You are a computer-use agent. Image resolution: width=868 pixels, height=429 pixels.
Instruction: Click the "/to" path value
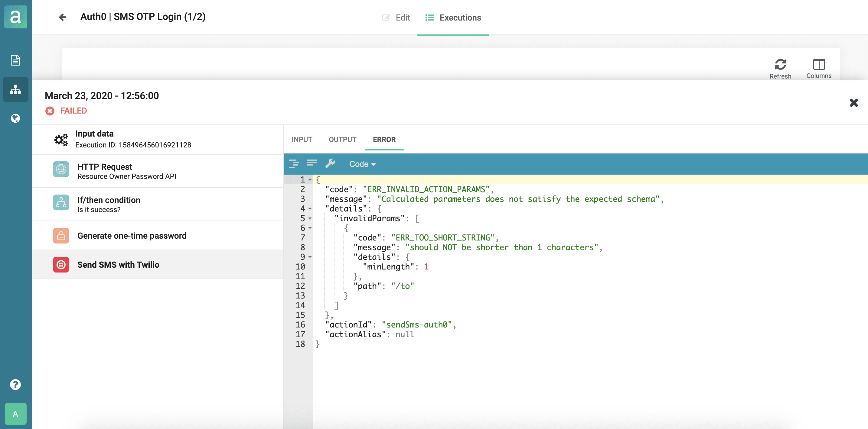[x=403, y=286]
